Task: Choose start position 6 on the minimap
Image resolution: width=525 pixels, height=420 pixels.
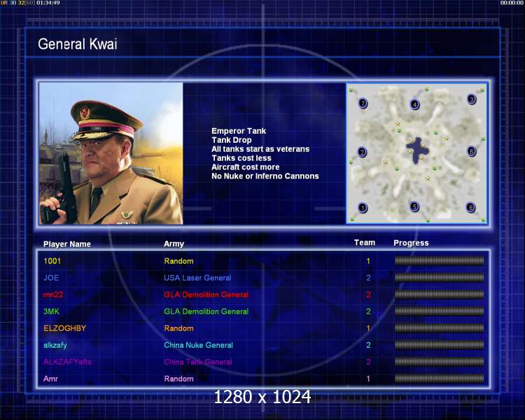Action: [471, 151]
